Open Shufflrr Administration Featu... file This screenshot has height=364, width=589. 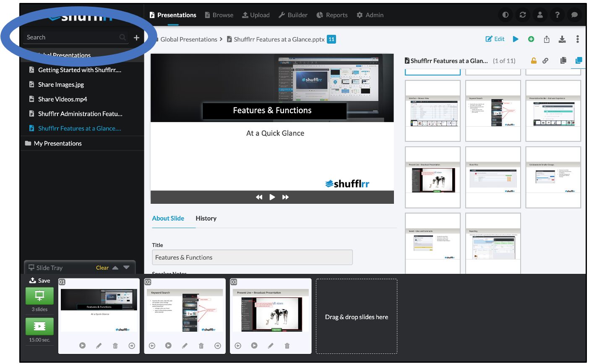click(80, 114)
